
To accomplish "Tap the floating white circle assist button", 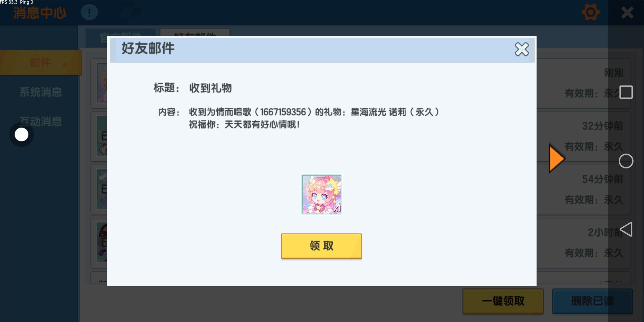I will point(21,135).
